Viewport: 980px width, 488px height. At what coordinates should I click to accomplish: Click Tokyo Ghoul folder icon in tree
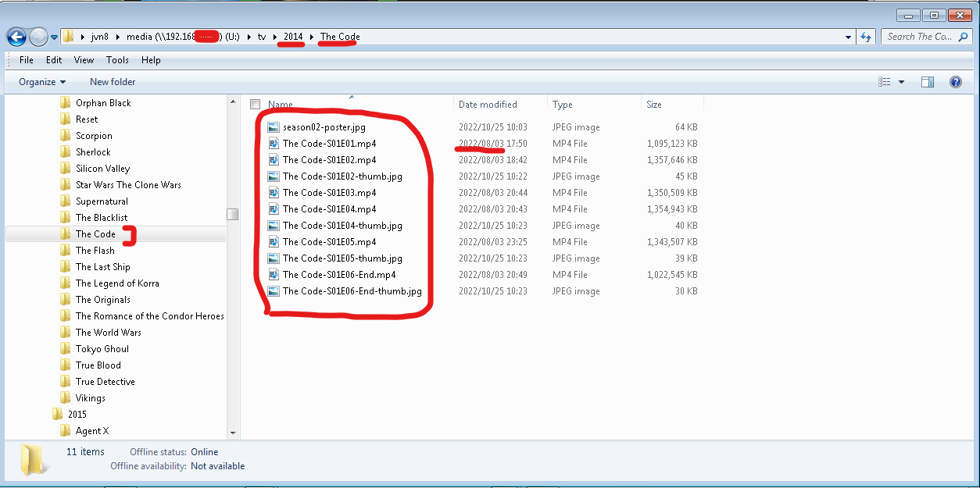coord(66,349)
